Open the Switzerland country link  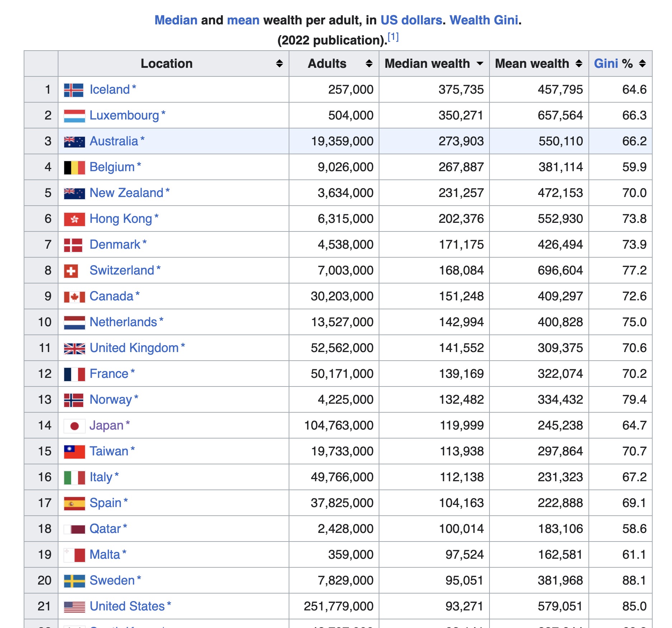point(122,270)
